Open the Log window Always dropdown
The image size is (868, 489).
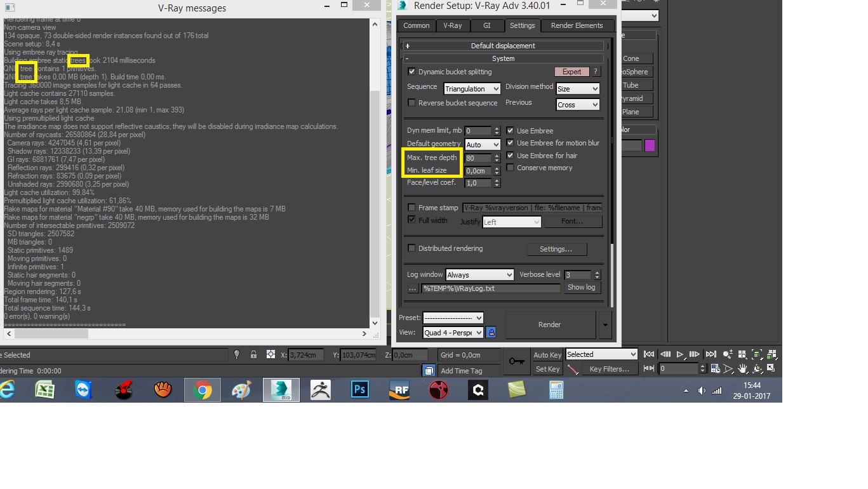(x=479, y=275)
